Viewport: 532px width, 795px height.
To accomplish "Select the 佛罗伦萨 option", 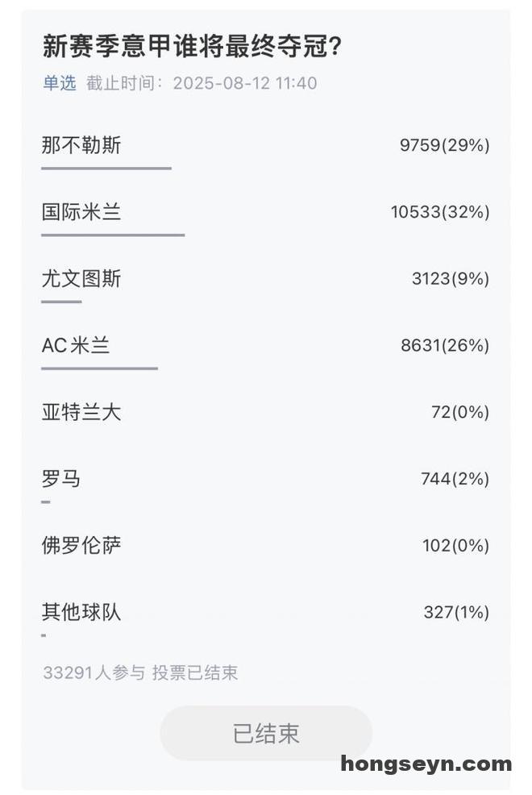I will coord(265,546).
